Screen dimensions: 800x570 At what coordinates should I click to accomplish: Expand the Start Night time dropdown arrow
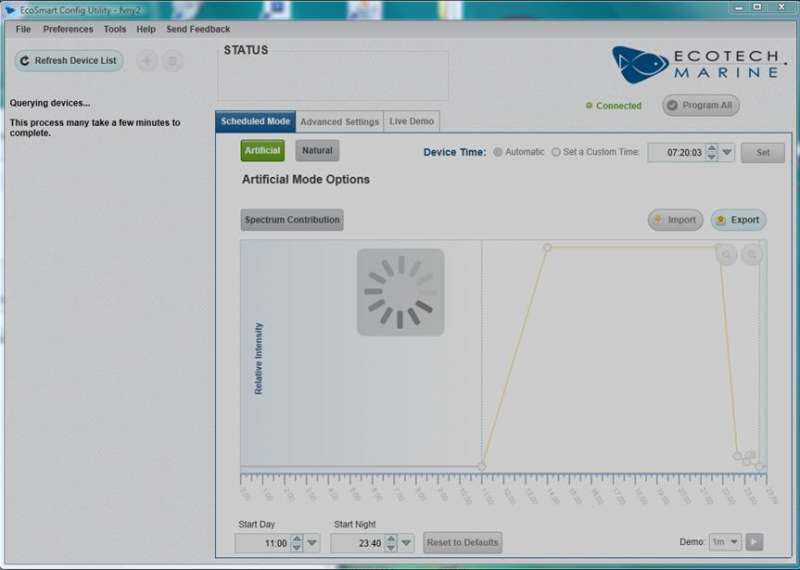click(x=408, y=543)
